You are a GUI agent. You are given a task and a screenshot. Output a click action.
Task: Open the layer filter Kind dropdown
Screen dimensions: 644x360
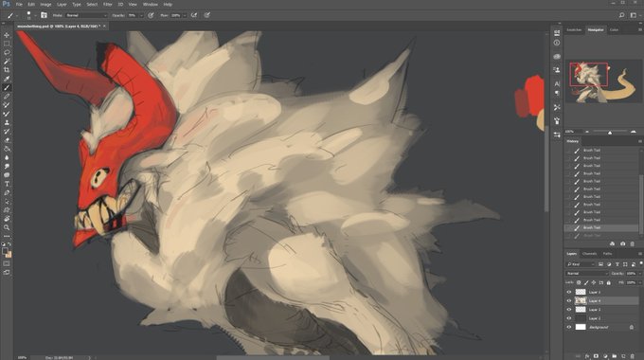click(x=581, y=264)
